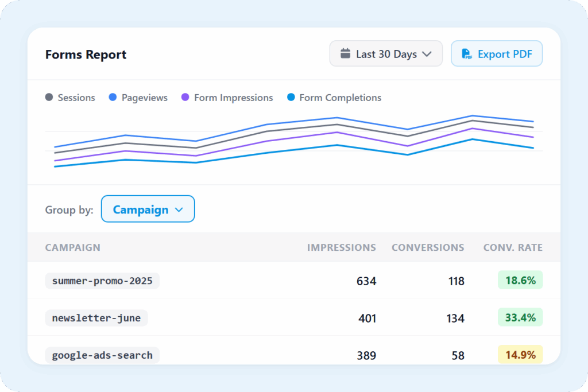Viewport: 588px width, 392px height.
Task: Sort by the Conversions column header
Action: [428, 247]
